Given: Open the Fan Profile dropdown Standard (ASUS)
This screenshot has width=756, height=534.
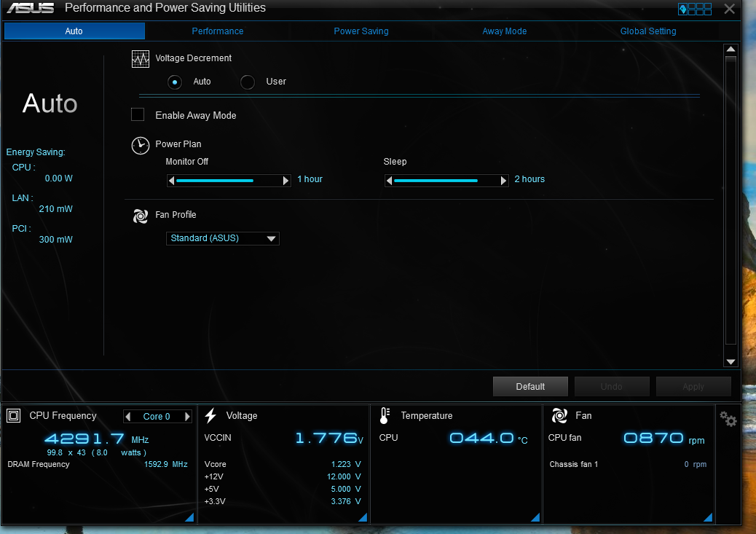Looking at the screenshot, I should pyautogui.click(x=223, y=238).
